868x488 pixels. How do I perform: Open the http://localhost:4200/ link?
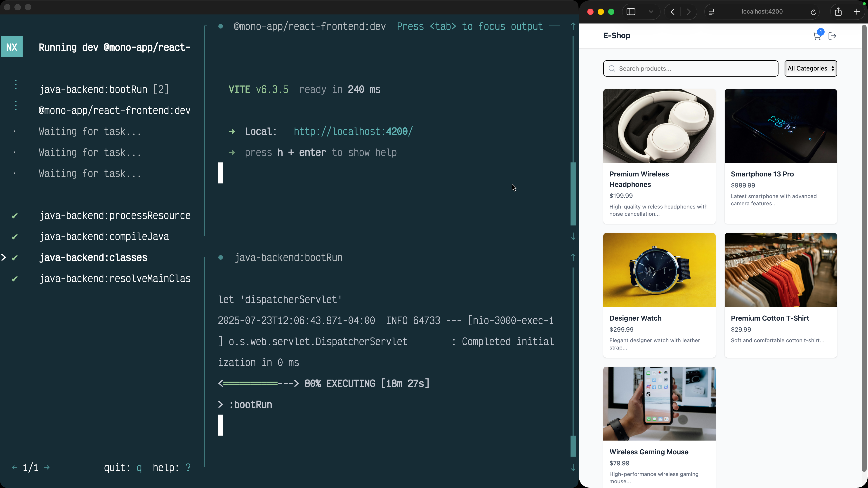click(353, 131)
